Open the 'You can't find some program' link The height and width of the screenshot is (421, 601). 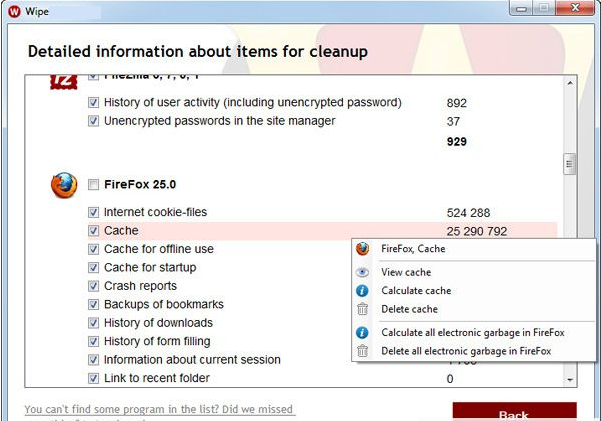click(160, 410)
